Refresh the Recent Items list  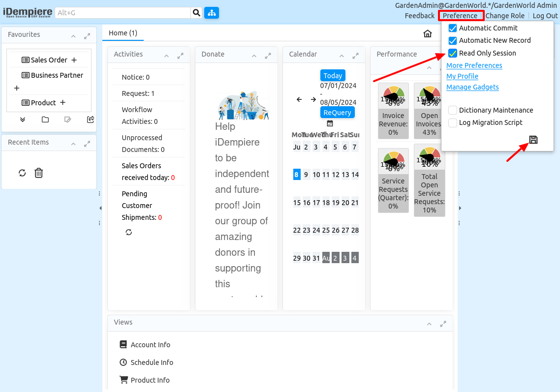(x=22, y=173)
